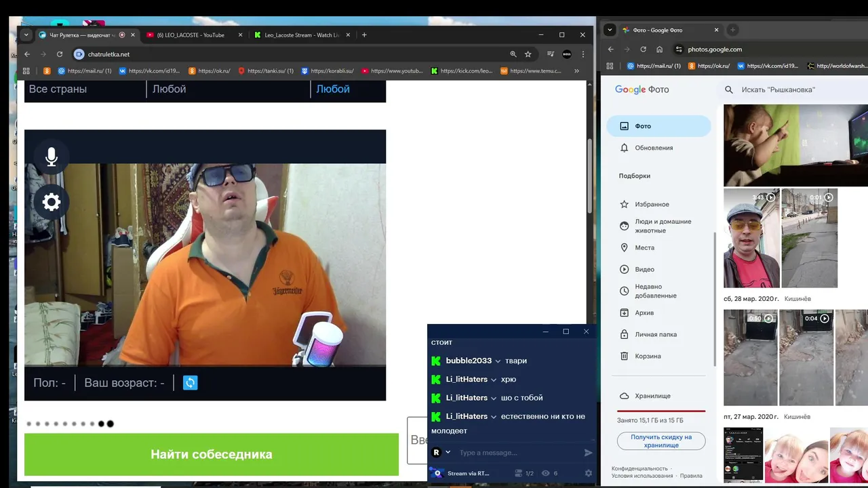Viewport: 868px width, 488px height.
Task: Open the Chrome menu in chatruletka window
Action: 583,54
